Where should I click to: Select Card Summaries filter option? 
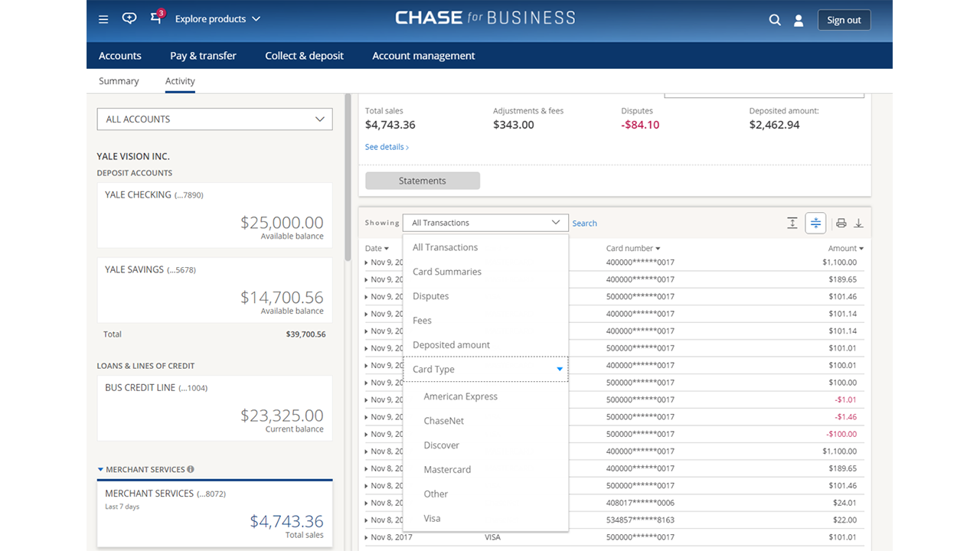(485, 272)
